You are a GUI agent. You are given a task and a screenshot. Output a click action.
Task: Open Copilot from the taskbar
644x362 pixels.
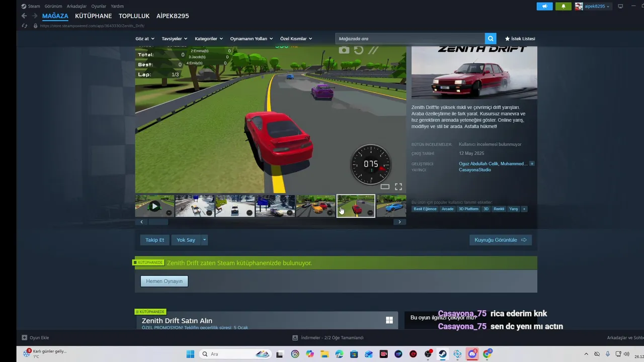point(309,354)
